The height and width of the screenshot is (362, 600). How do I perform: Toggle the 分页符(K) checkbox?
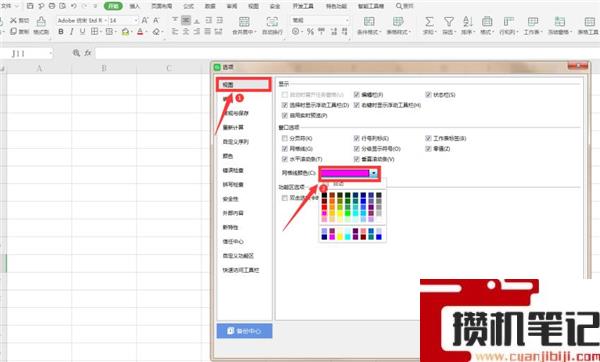[x=285, y=138]
